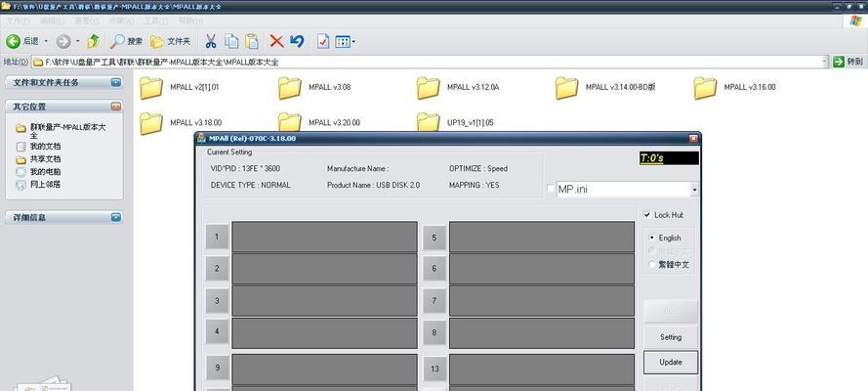Click the Properties checkmark icon
Screen dimensions: 868x391
pyautogui.click(x=323, y=41)
